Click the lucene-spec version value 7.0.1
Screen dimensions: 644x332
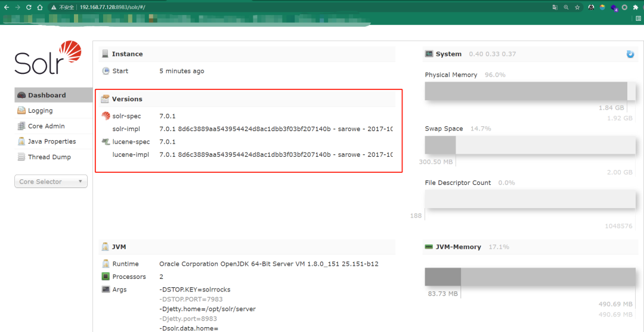click(x=168, y=142)
